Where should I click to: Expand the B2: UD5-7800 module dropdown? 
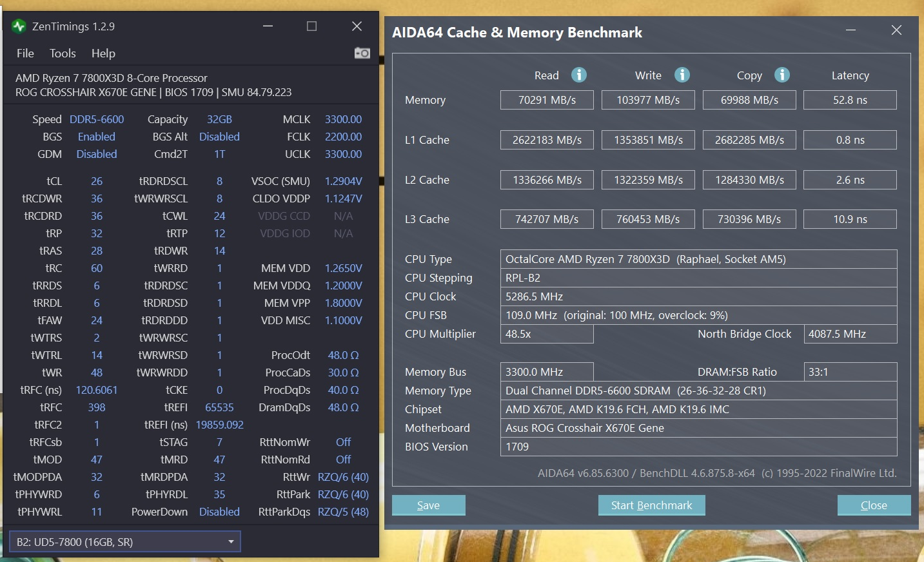(x=125, y=542)
